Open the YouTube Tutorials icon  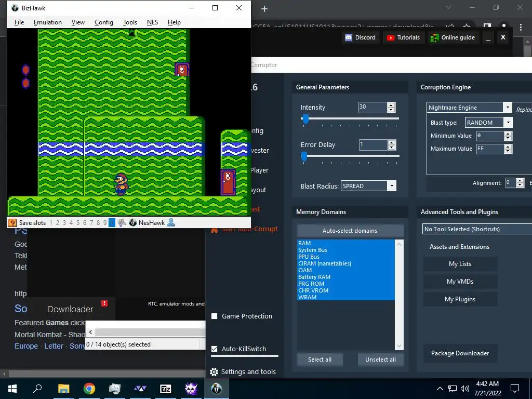pos(391,37)
